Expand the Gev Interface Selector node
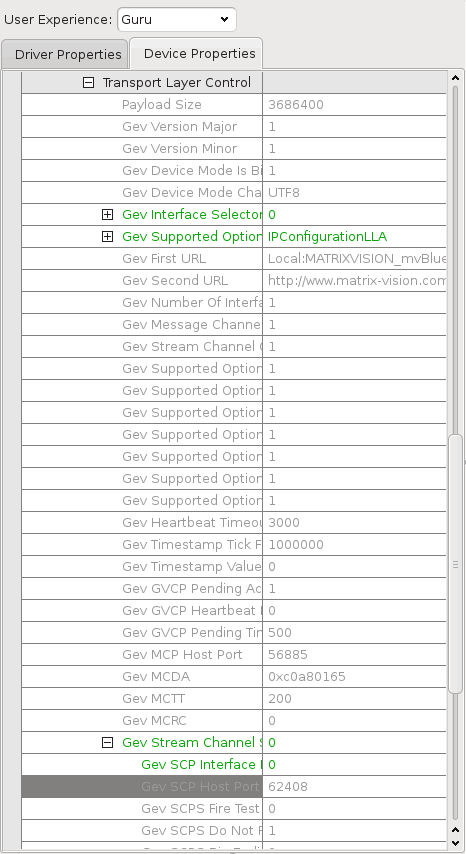 [107, 215]
